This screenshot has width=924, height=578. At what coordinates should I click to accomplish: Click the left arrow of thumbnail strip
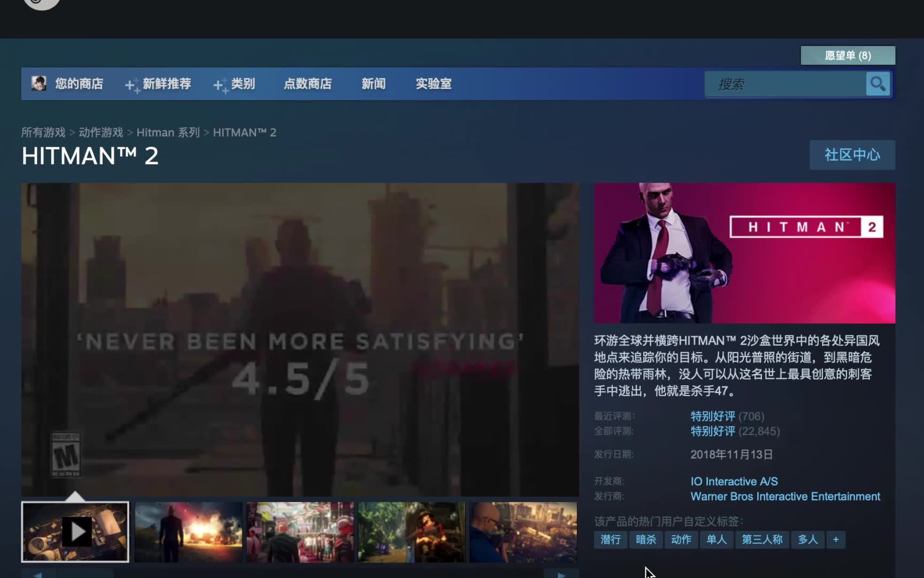38,574
